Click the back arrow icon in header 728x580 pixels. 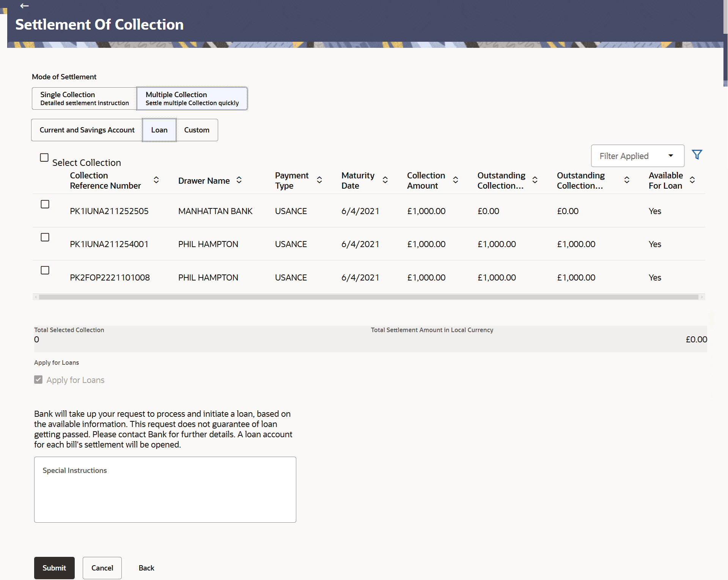(x=24, y=6)
